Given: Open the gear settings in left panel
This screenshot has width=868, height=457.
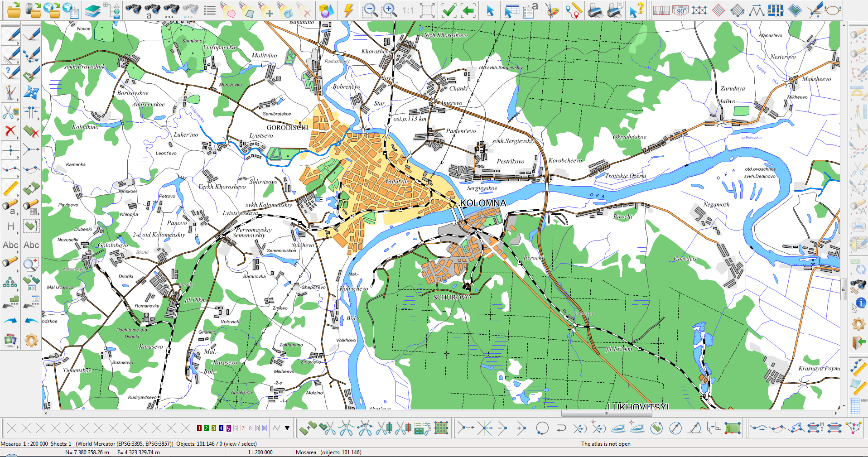Looking at the screenshot, I should point(31,340).
